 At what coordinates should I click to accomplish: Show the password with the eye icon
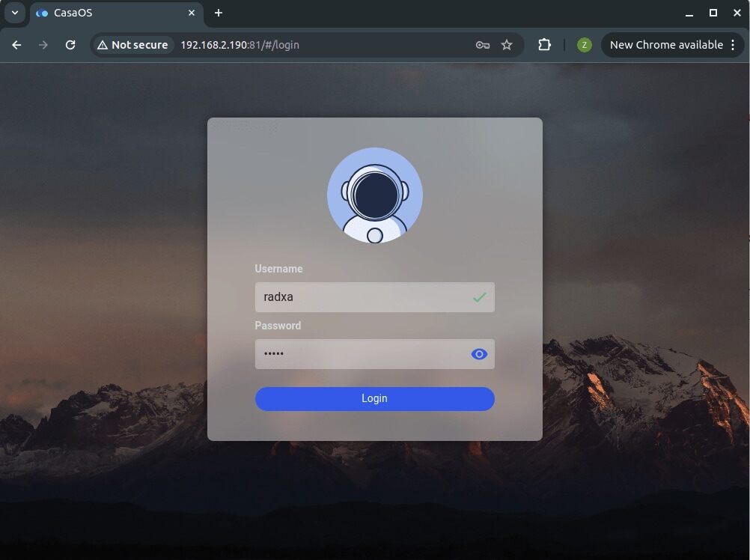[x=479, y=354]
